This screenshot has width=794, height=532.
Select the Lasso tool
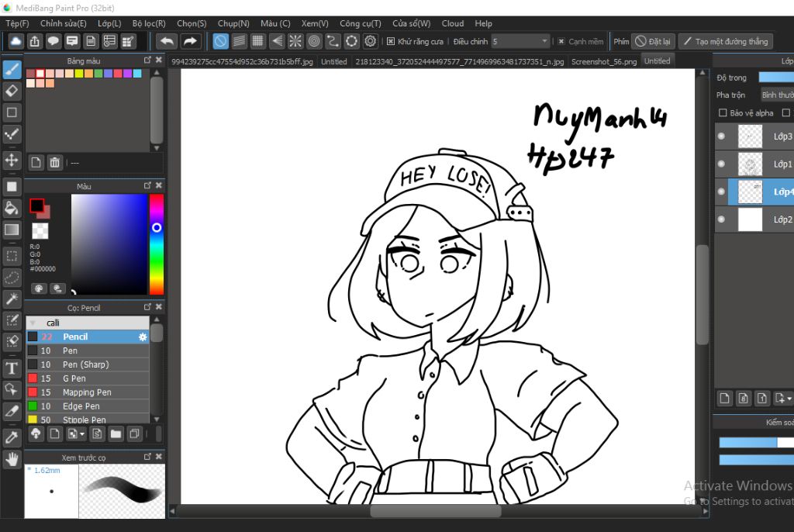pyautogui.click(x=12, y=278)
